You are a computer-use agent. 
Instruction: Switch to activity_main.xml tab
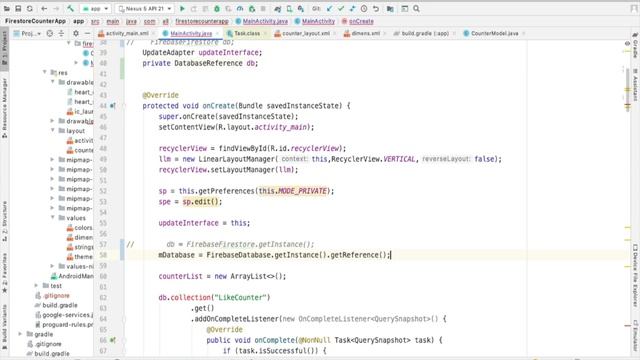point(127,33)
